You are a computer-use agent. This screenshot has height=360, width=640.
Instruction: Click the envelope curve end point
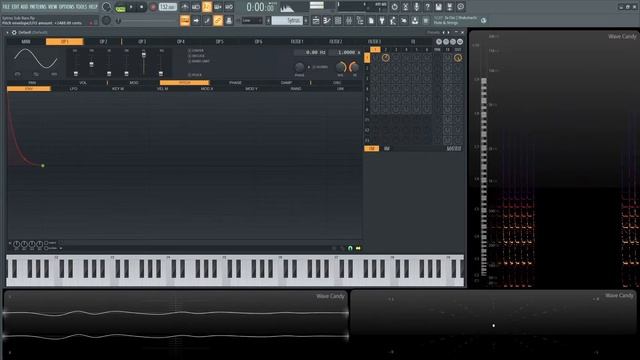(x=43, y=166)
